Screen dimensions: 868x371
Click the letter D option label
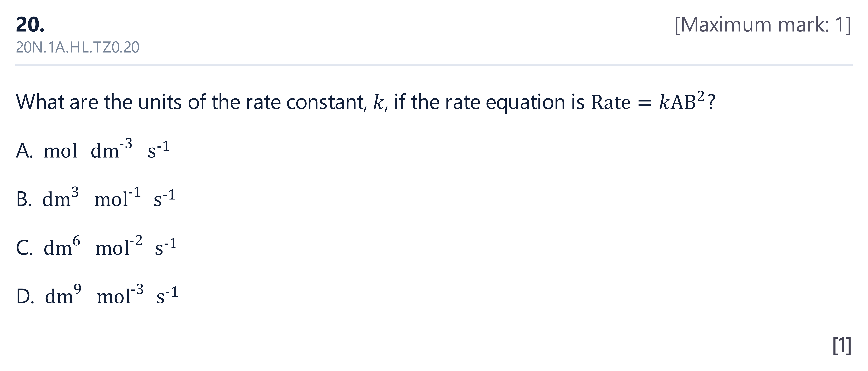point(25,296)
